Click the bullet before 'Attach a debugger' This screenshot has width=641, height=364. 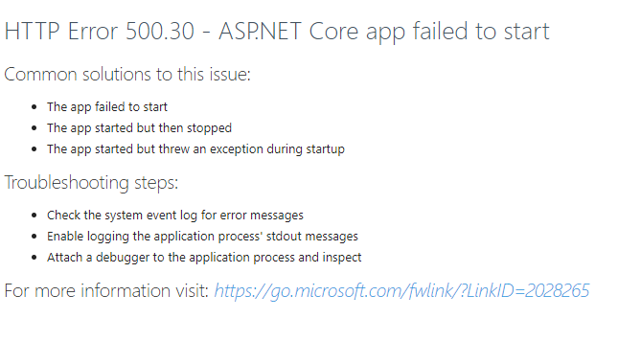[34, 258]
